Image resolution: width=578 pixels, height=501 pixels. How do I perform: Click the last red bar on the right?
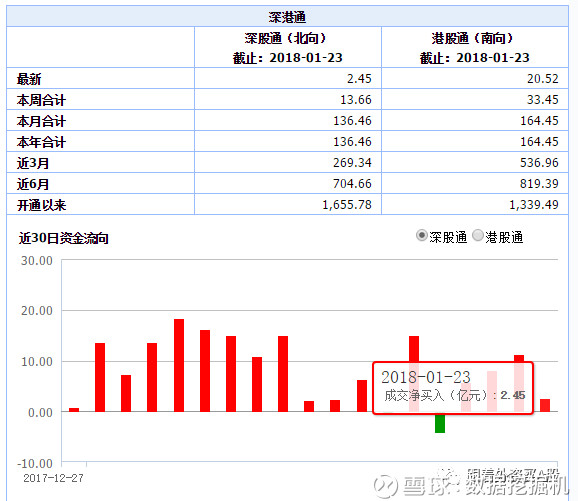point(545,406)
